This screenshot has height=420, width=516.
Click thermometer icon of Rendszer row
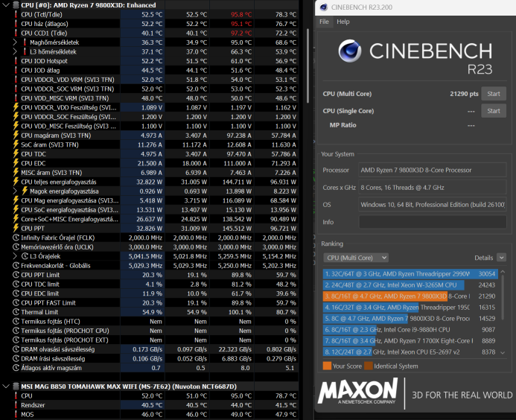click(16, 405)
